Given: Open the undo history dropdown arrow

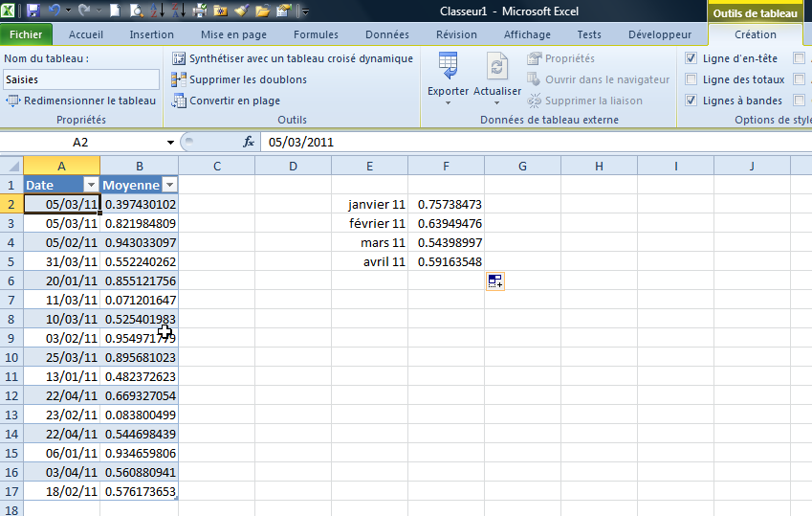Looking at the screenshot, I should [68, 11].
